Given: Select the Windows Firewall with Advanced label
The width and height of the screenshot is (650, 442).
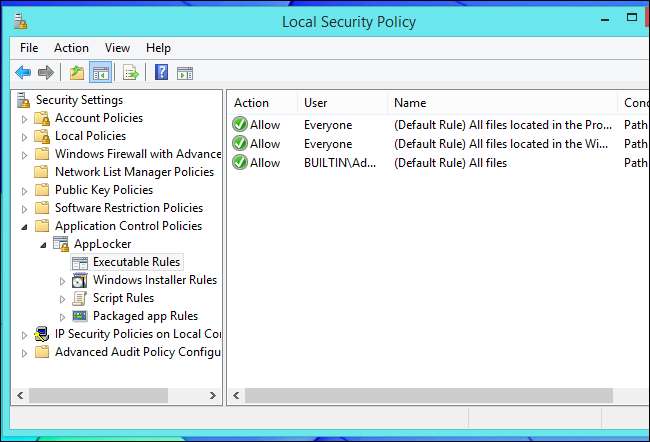Looking at the screenshot, I should pos(138,154).
